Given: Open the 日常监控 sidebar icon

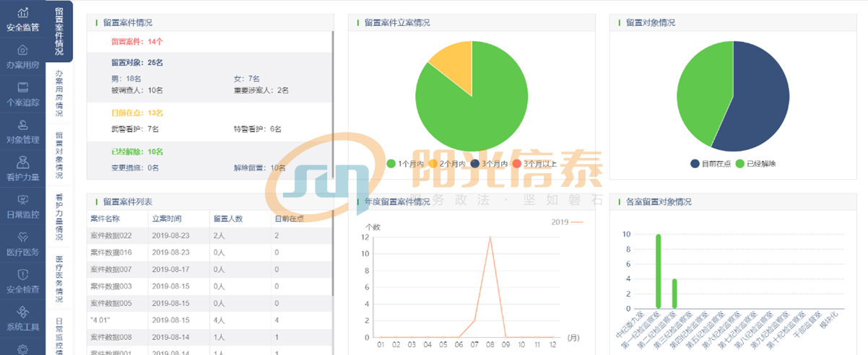Looking at the screenshot, I should tap(22, 199).
